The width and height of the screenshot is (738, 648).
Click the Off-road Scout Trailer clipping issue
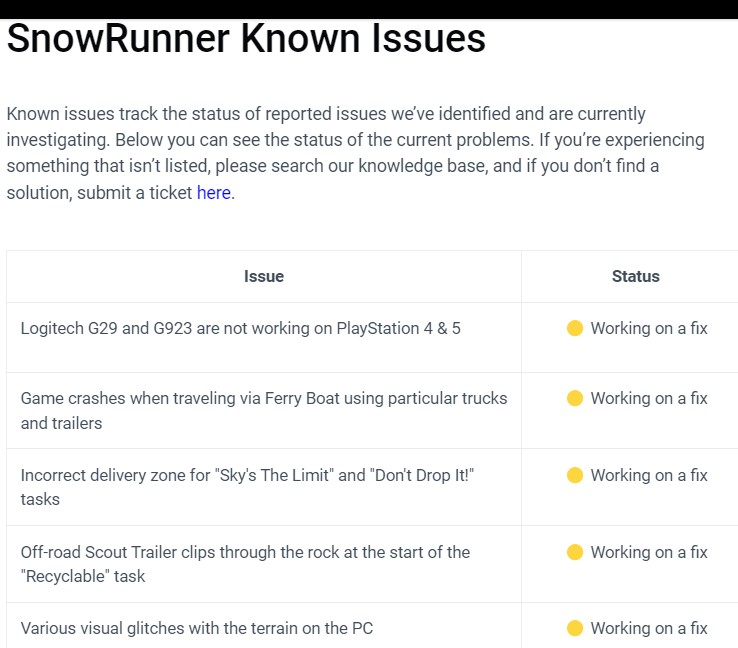(245, 564)
